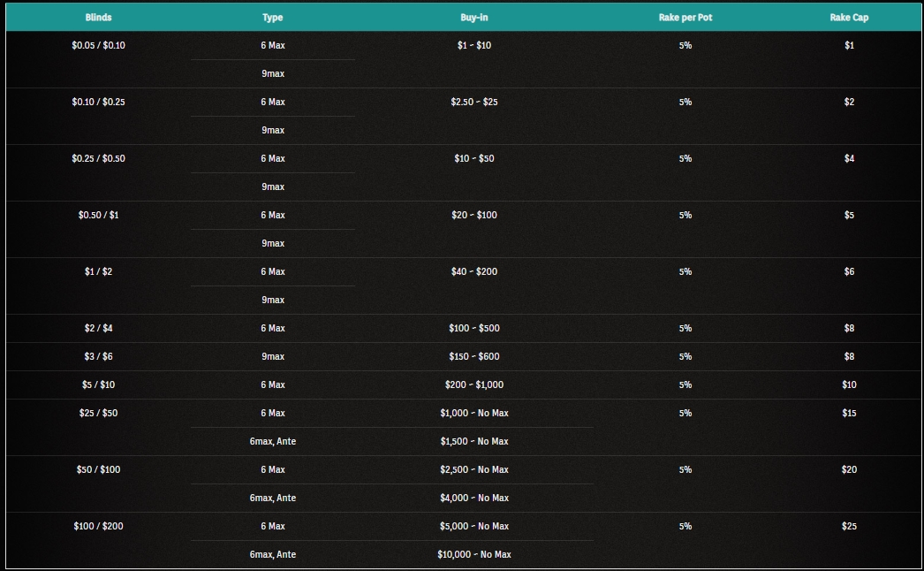Click the $100 - $500 buy-in value

[474, 329]
